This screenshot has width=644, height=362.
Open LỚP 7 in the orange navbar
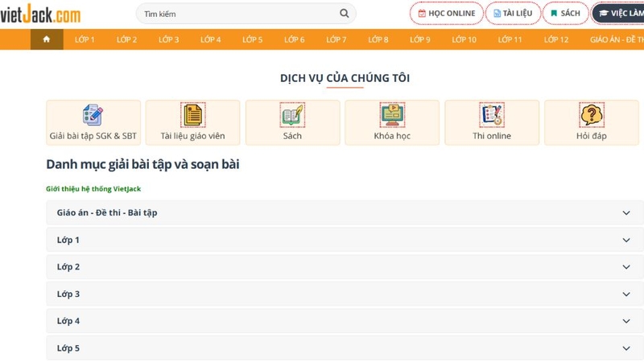pos(336,39)
